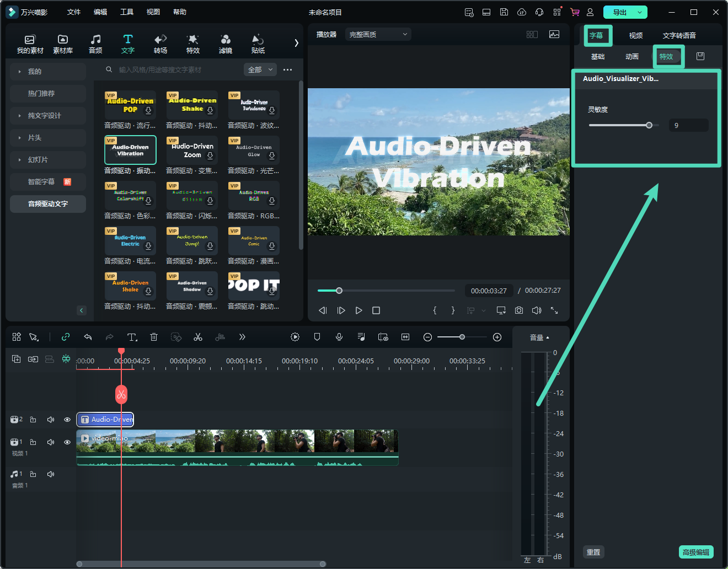
Task: Mute the video 1 track speaker
Action: 51,442
